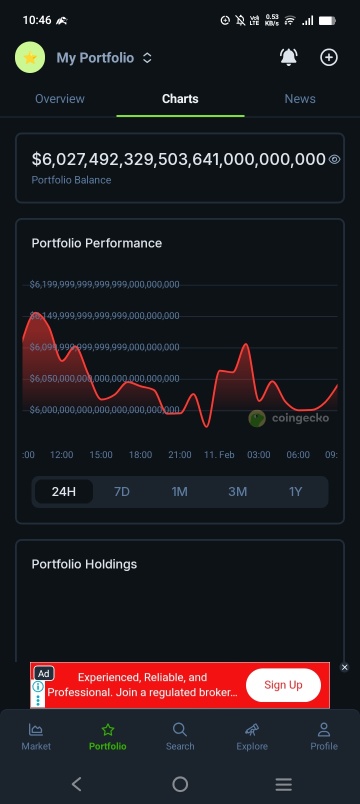Switch to the News tab

point(300,98)
